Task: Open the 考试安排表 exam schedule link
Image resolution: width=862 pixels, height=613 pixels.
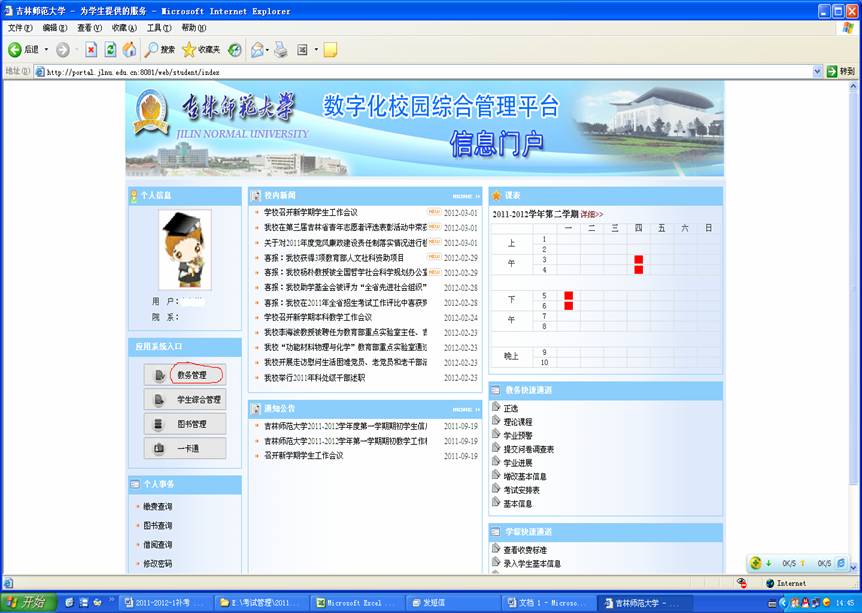Action: tap(521, 490)
